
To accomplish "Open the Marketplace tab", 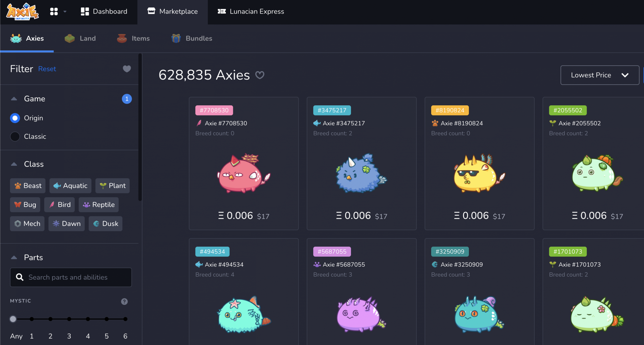I will 173,12.
